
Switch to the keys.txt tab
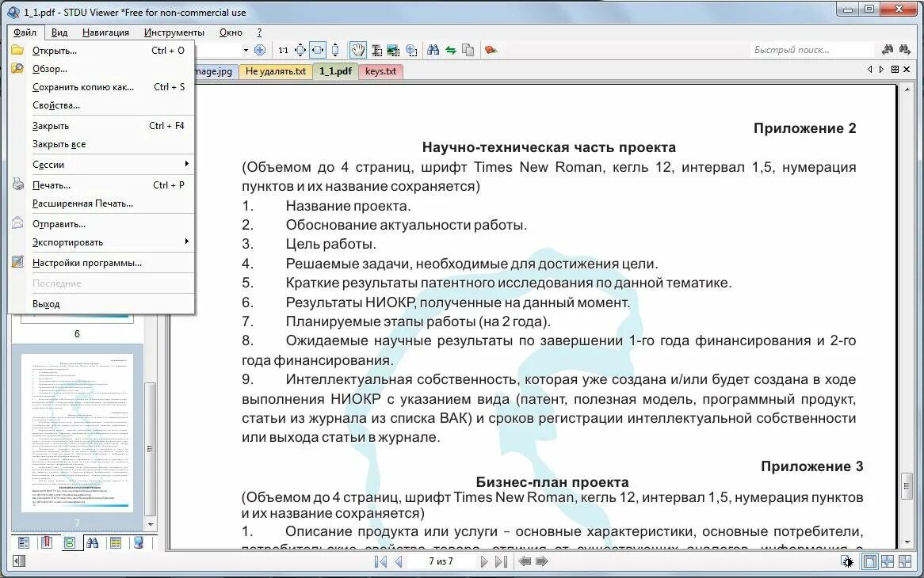coord(380,71)
